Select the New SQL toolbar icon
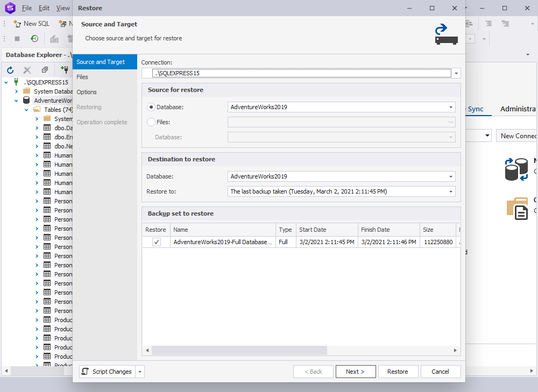 click(x=31, y=24)
